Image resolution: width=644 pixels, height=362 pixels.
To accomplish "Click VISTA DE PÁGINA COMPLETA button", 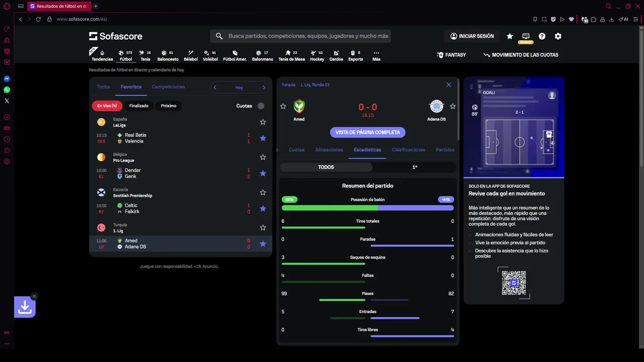I will [x=368, y=132].
